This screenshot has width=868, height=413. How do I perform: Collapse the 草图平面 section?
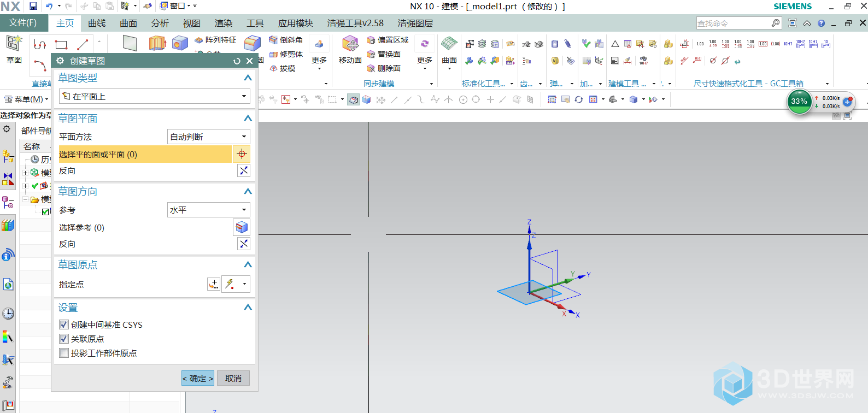pyautogui.click(x=248, y=119)
